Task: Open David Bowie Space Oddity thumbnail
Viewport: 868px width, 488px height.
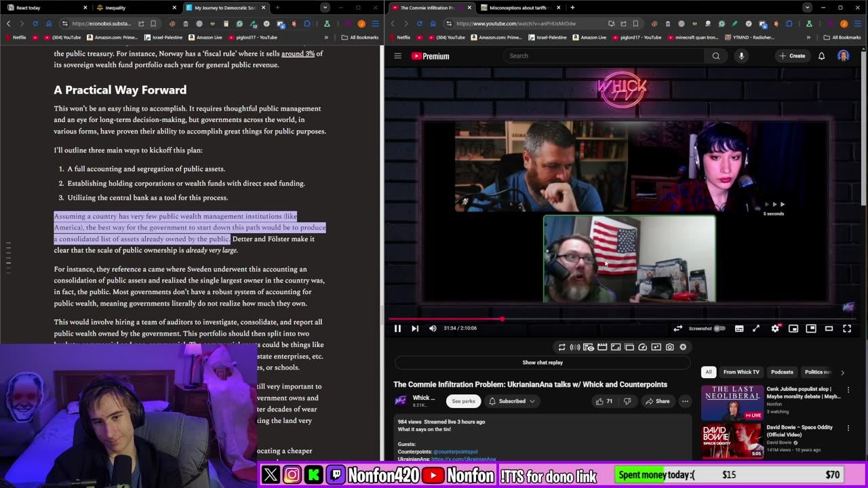Action: pyautogui.click(x=732, y=441)
